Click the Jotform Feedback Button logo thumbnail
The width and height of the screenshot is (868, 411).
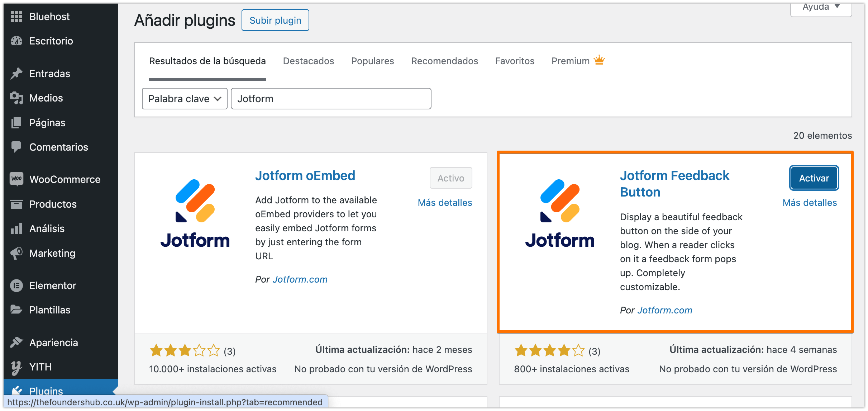pyautogui.click(x=559, y=213)
